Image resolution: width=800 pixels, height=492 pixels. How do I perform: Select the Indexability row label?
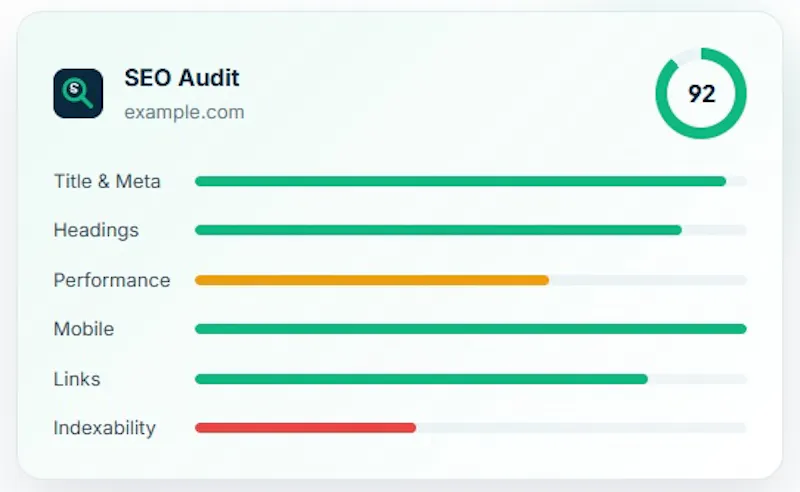pyautogui.click(x=105, y=428)
